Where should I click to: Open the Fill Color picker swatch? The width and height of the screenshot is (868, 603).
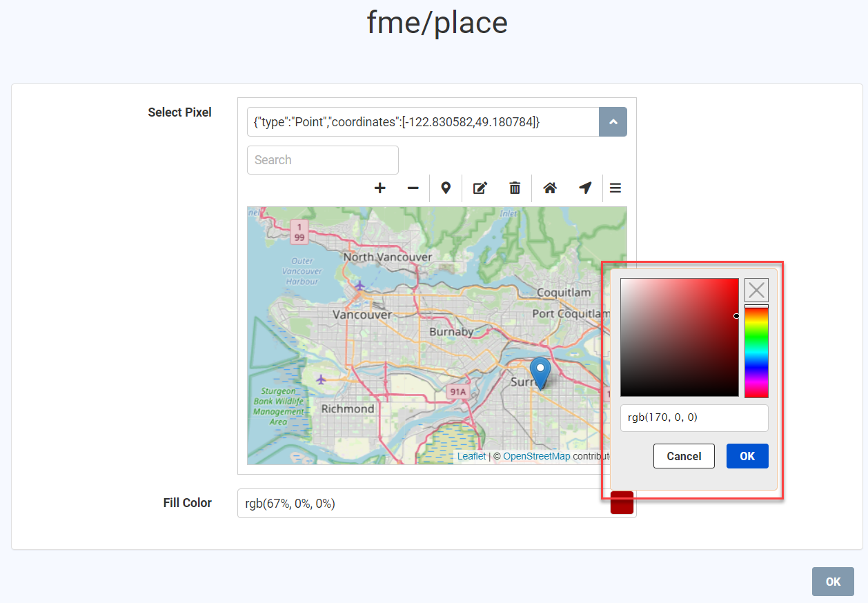coord(622,502)
